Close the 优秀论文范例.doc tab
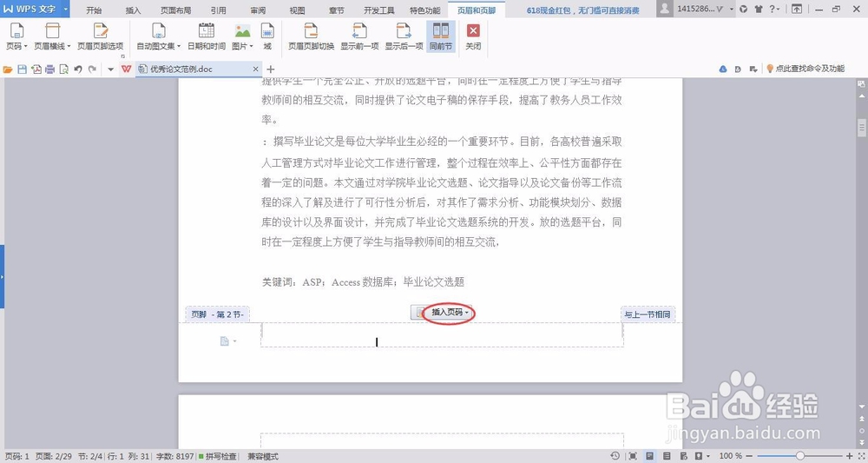868x463 pixels. tap(255, 69)
